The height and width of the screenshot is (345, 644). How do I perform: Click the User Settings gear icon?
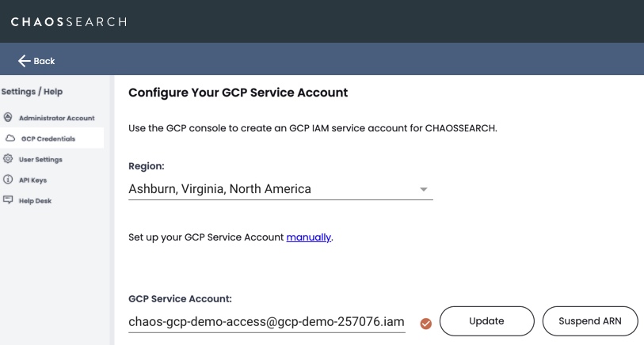8,159
